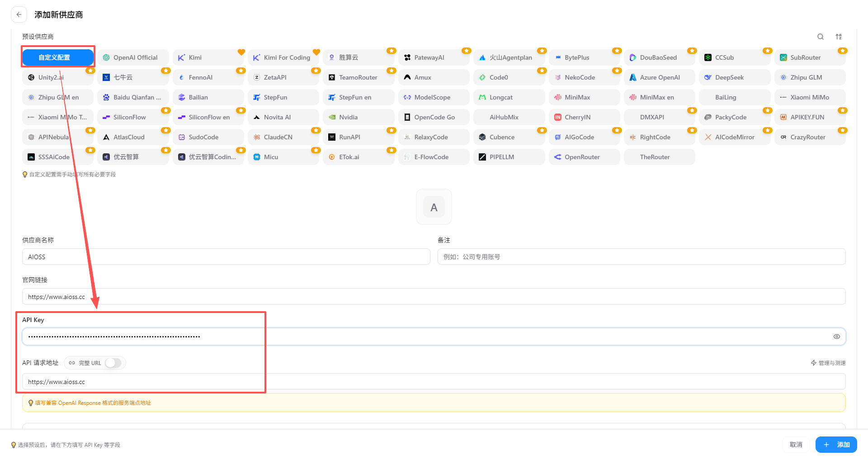Image resolution: width=868 pixels, height=460 pixels.
Task: Select the TheRouter preset
Action: [x=660, y=157]
